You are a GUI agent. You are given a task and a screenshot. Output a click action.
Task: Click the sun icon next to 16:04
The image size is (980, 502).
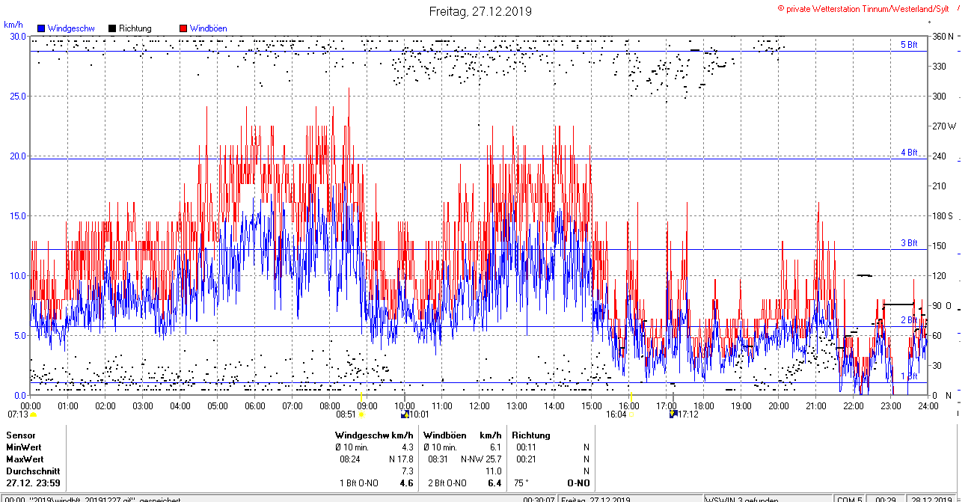631,414
